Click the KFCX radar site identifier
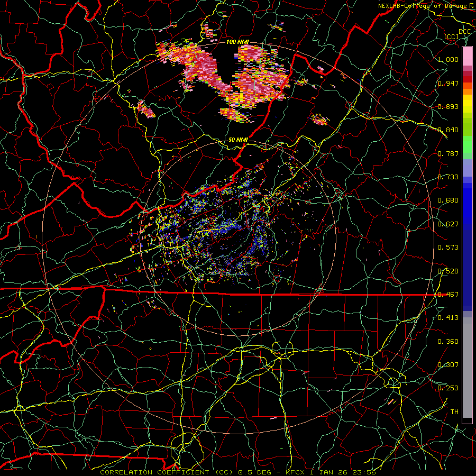This screenshot has height=476, width=476. (x=296, y=472)
